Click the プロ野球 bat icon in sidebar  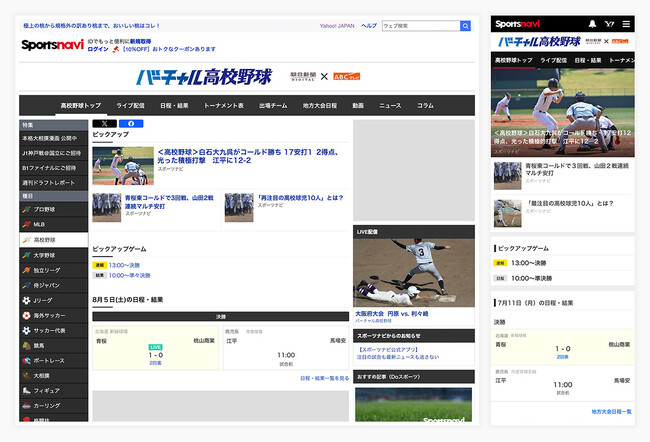[27, 209]
